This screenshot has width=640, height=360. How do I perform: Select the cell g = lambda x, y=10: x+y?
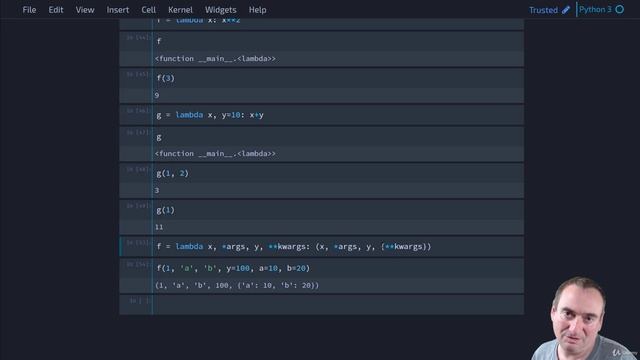tap(338, 115)
